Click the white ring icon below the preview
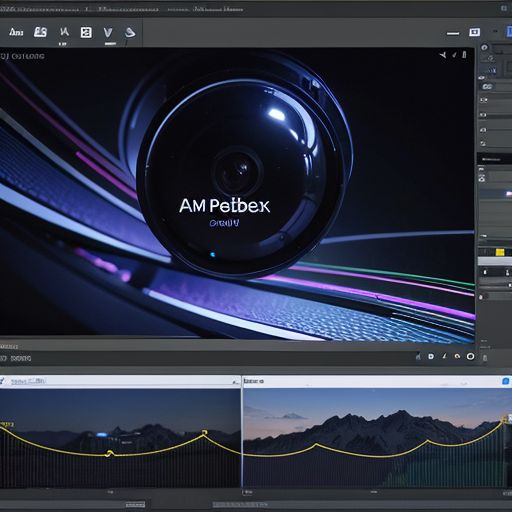Viewport: 512px width, 512px height. coord(470,356)
